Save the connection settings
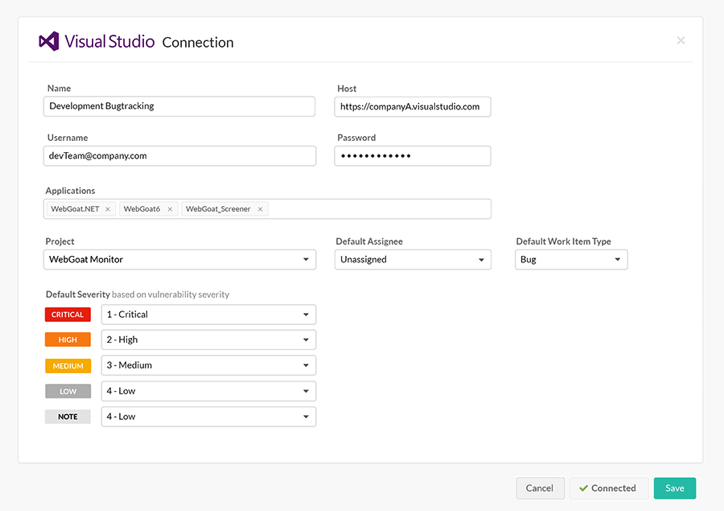The width and height of the screenshot is (724, 511). 674,488
